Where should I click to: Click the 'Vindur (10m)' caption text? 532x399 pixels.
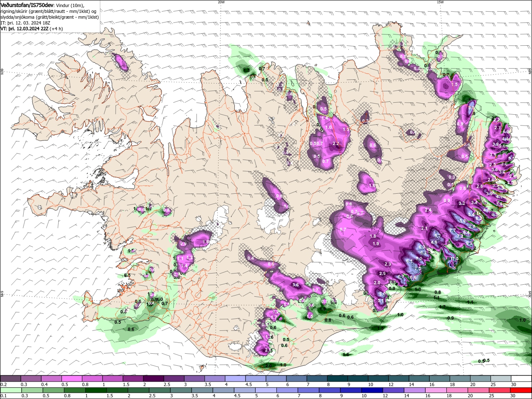point(70,5)
